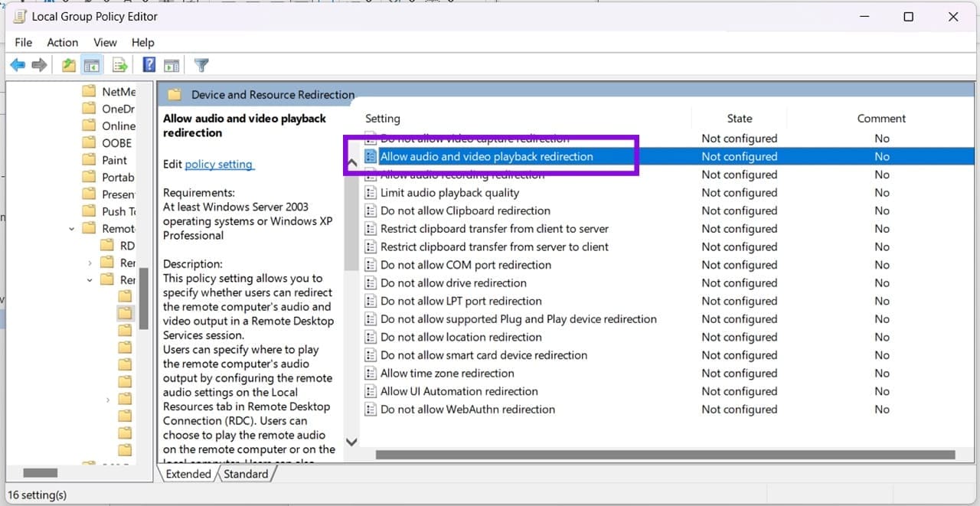Click the Filter funnel icon in the toolbar

coord(201,65)
